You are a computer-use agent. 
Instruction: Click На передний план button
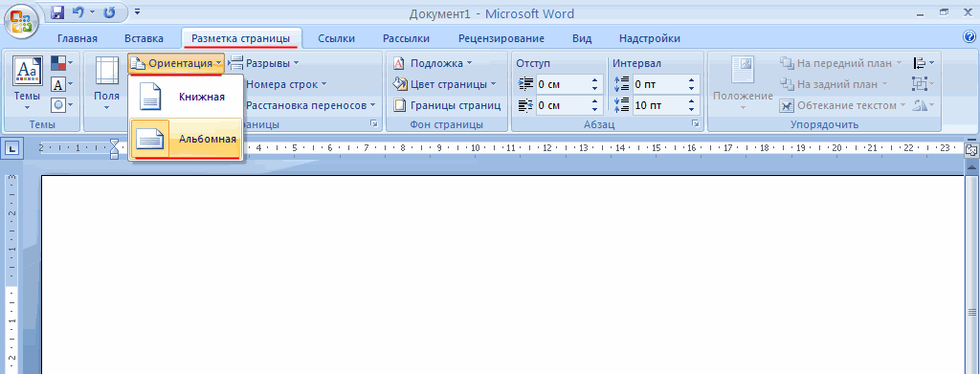coord(840,63)
